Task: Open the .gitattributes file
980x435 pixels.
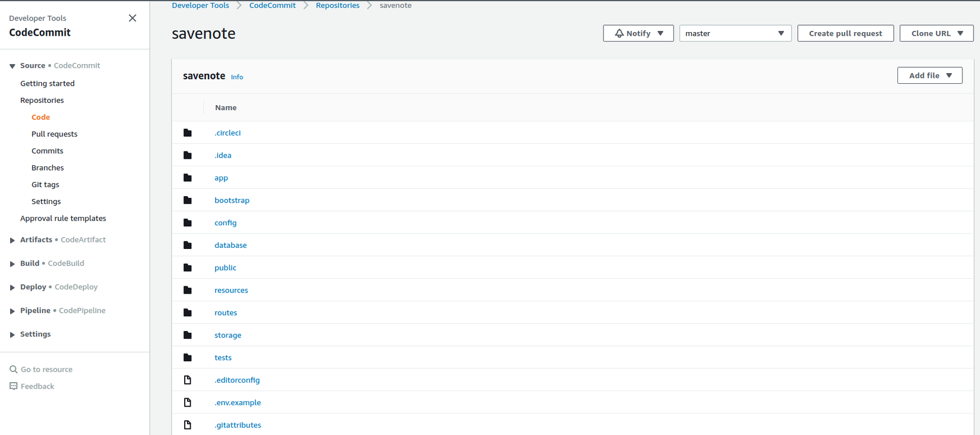Action: [x=238, y=425]
